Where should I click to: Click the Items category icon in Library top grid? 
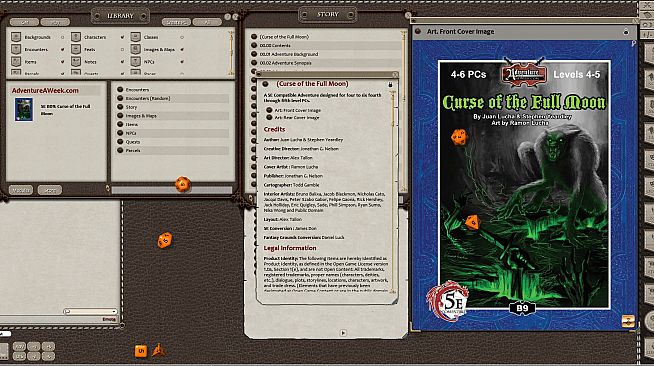click(x=16, y=62)
